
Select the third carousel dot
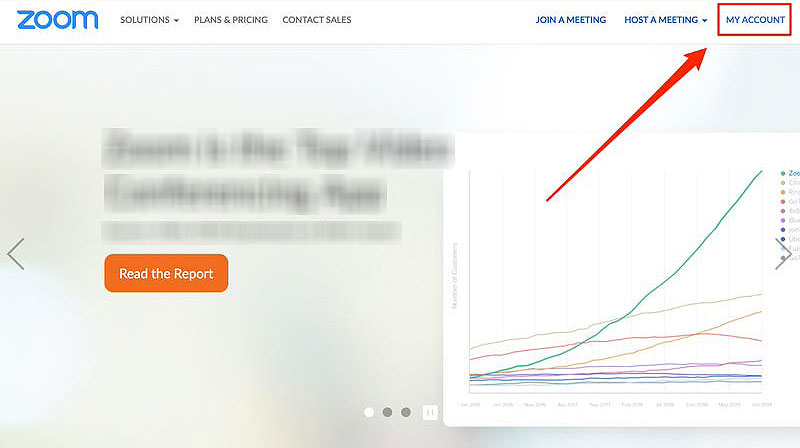[406, 412]
